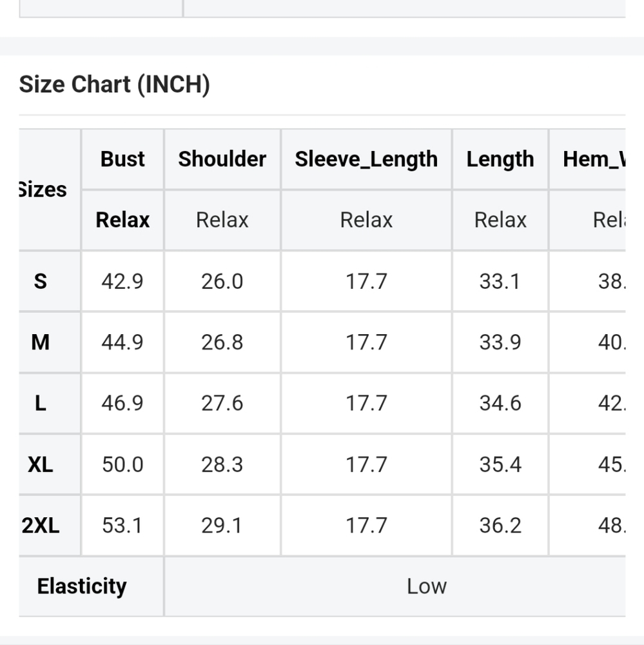This screenshot has height=645, width=644.
Task: Click the bold Relax label under Bust
Action: [122, 220]
